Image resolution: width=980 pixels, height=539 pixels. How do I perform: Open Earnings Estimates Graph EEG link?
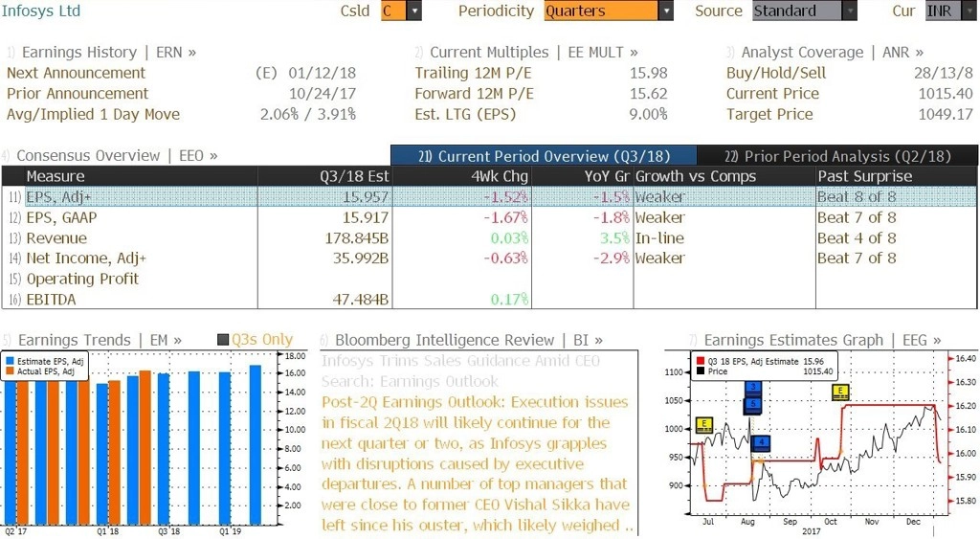[x=822, y=340]
